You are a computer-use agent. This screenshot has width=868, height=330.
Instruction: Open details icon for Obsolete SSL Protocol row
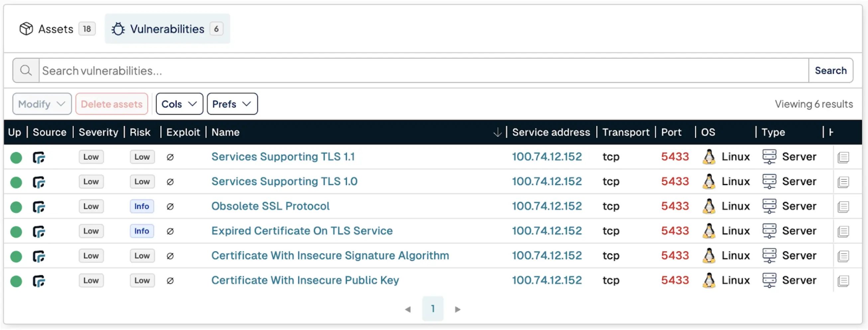(843, 207)
